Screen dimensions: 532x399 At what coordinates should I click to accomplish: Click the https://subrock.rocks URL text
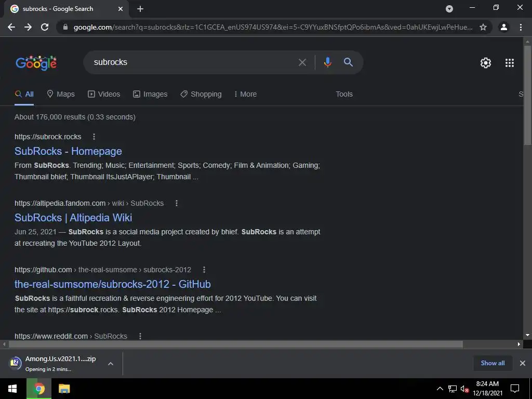pyautogui.click(x=48, y=137)
